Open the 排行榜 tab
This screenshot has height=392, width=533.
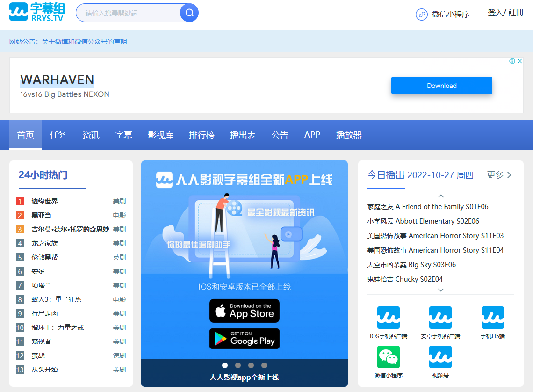pyautogui.click(x=202, y=135)
